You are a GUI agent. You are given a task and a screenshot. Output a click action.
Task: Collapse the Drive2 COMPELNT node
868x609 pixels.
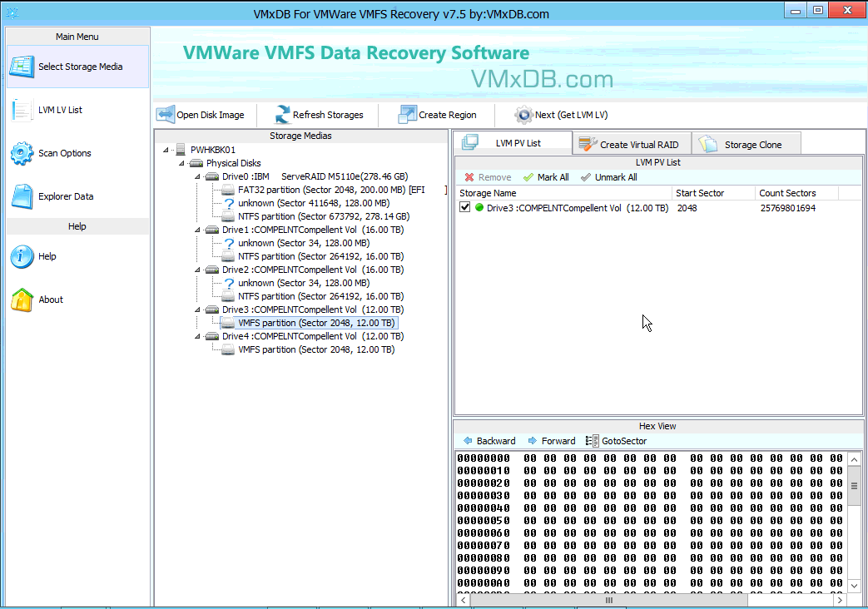click(197, 270)
